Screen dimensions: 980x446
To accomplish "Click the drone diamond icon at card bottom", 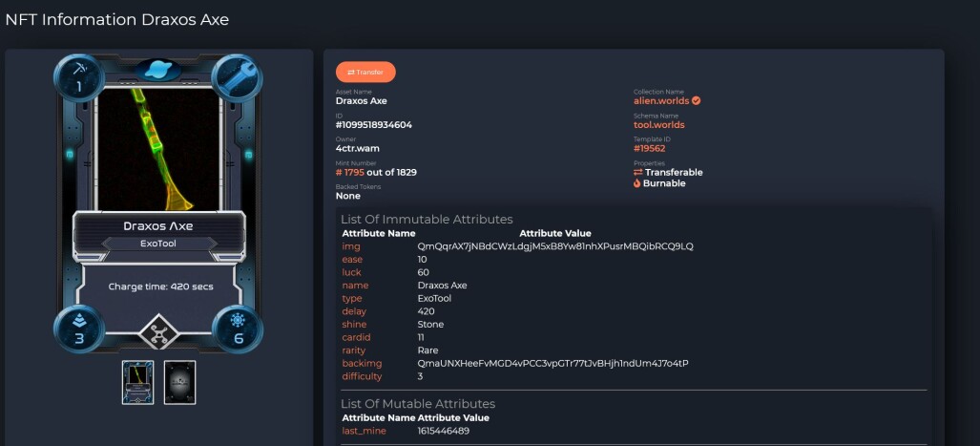I will (158, 332).
